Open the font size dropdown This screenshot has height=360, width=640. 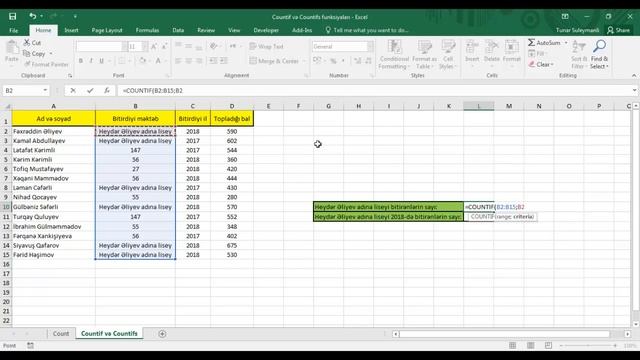pos(144,47)
